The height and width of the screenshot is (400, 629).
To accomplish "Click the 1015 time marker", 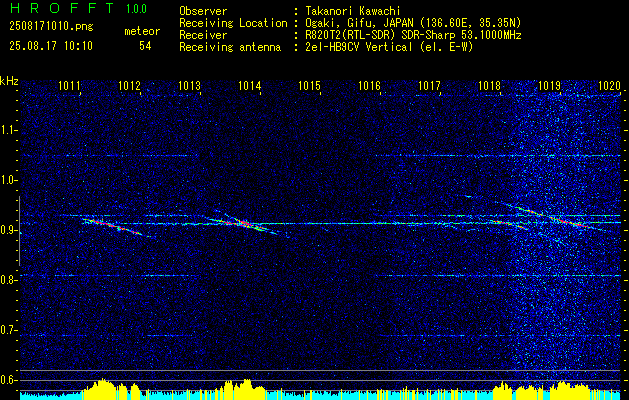I will tap(310, 85).
